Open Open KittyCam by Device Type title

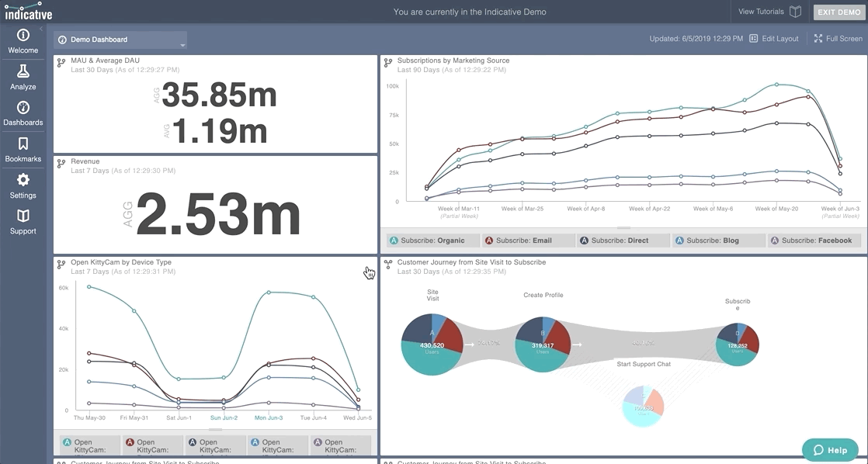121,262
